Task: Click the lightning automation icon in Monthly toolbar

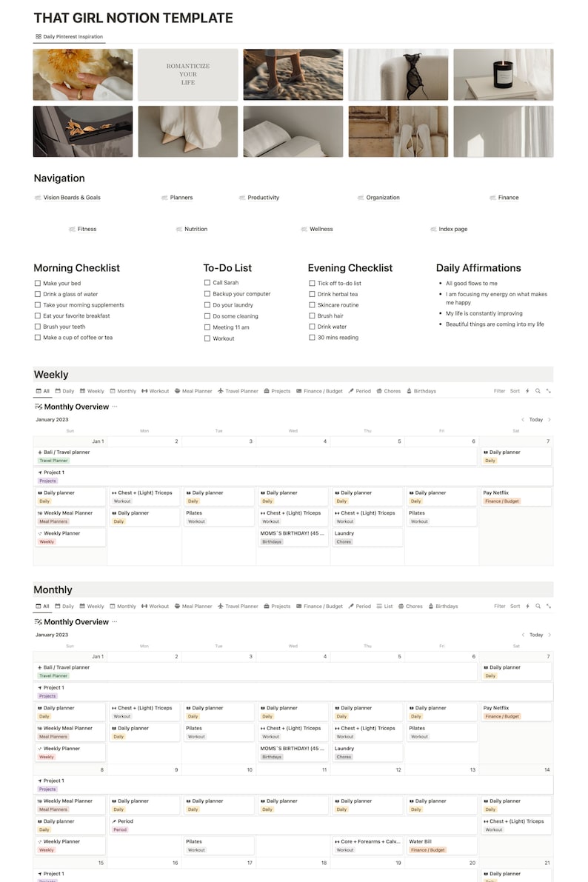Action: [x=527, y=607]
